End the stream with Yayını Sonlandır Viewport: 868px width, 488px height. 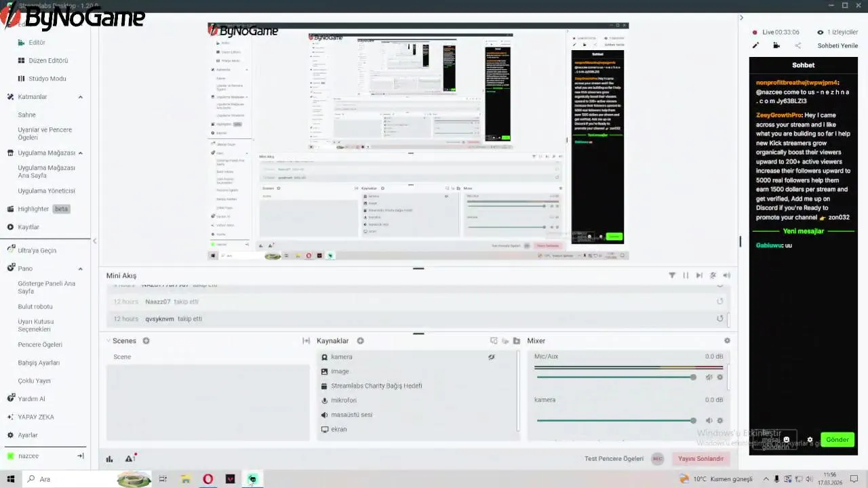pos(701,459)
